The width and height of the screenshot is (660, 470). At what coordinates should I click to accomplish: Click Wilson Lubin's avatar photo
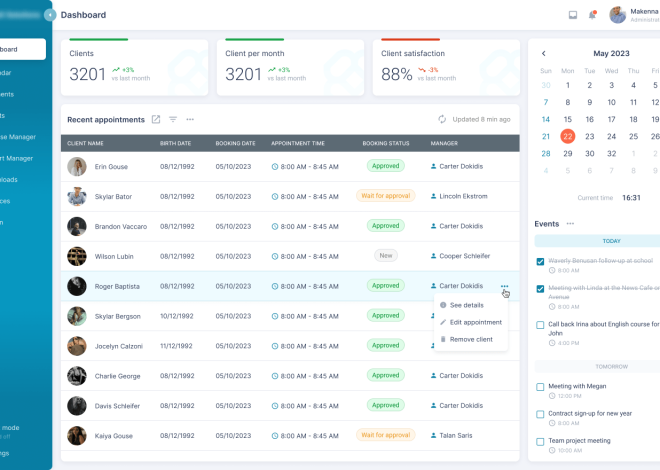click(x=77, y=256)
